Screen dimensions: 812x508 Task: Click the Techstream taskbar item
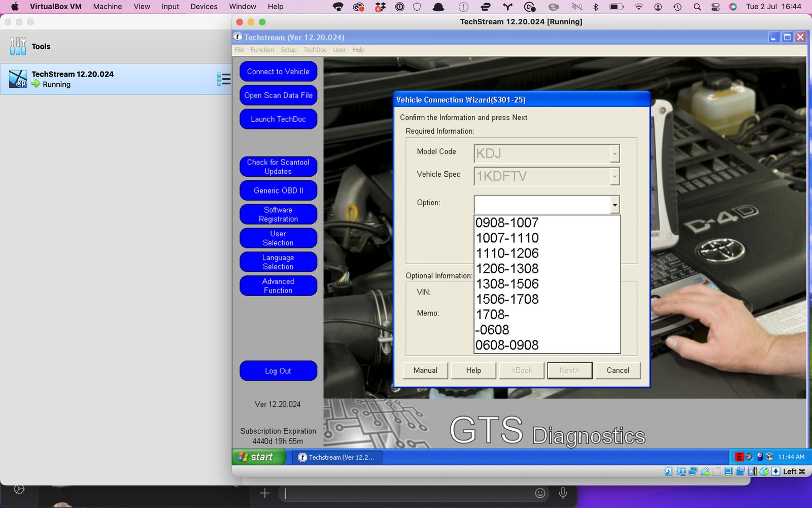(337, 457)
